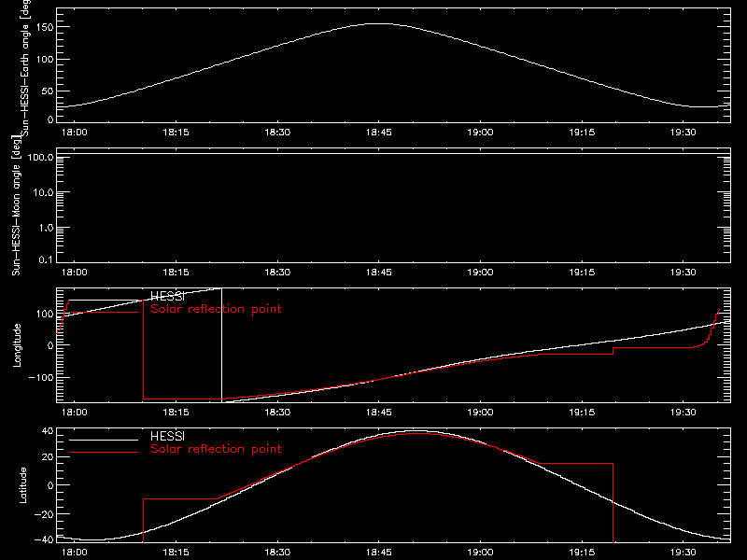Click 18:45 under the Latitude plot

tap(379, 553)
